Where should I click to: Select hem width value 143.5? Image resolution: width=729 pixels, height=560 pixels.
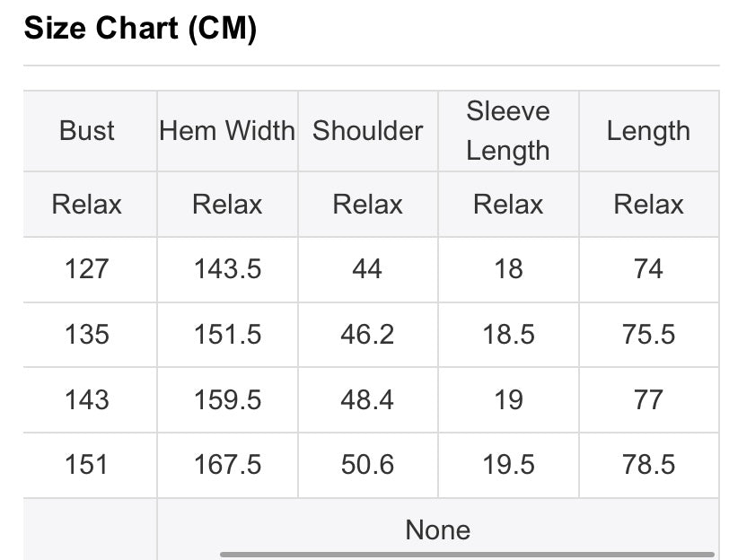click(227, 269)
